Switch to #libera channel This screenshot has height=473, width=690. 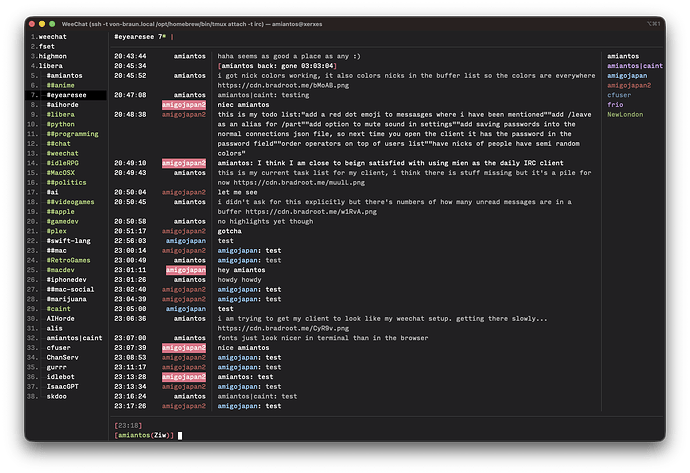(x=60, y=114)
